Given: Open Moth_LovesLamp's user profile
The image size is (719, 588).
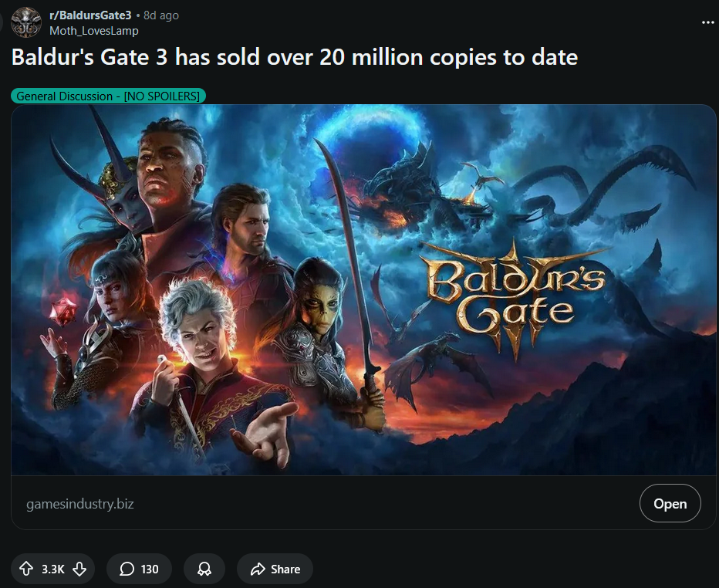Looking at the screenshot, I should click(93, 30).
